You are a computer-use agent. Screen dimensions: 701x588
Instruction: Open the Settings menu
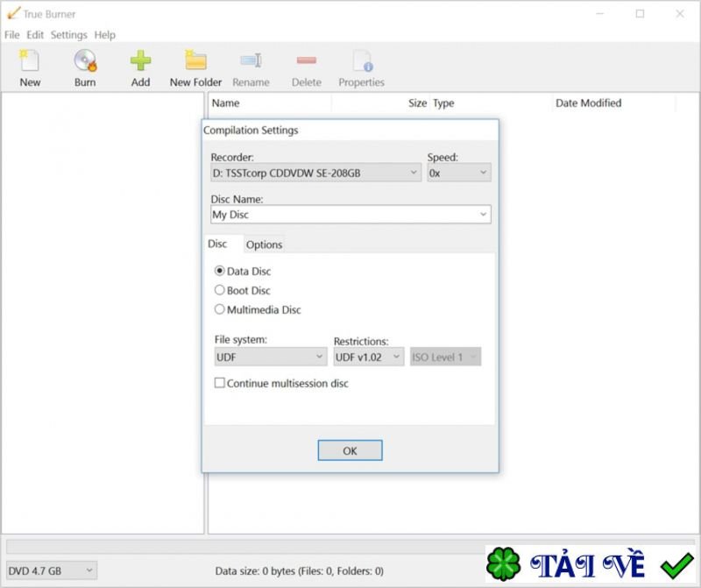pyautogui.click(x=69, y=35)
